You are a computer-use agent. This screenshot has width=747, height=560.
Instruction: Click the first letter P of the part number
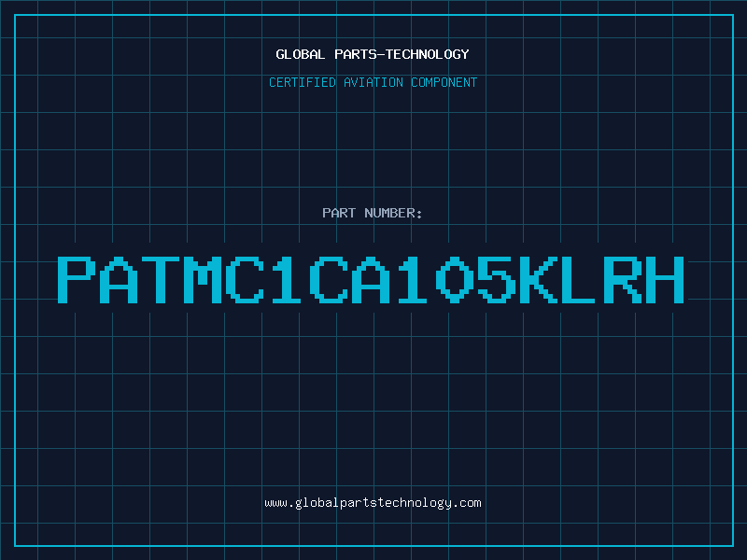75,280
